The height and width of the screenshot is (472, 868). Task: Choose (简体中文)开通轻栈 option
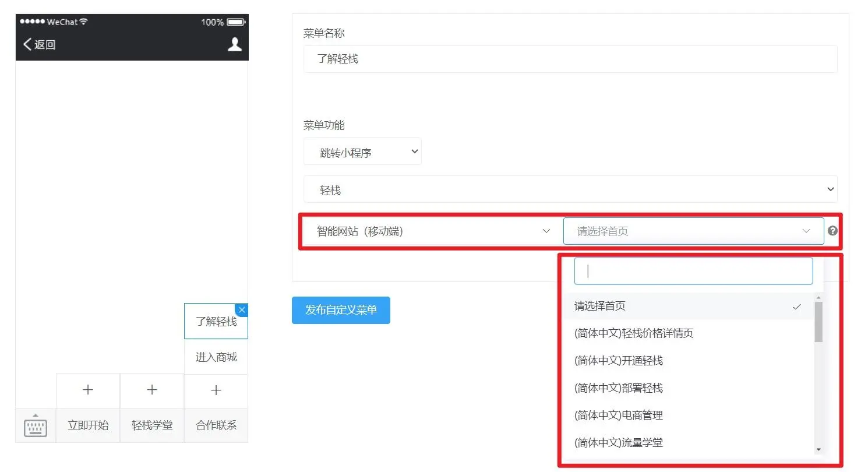click(x=688, y=361)
